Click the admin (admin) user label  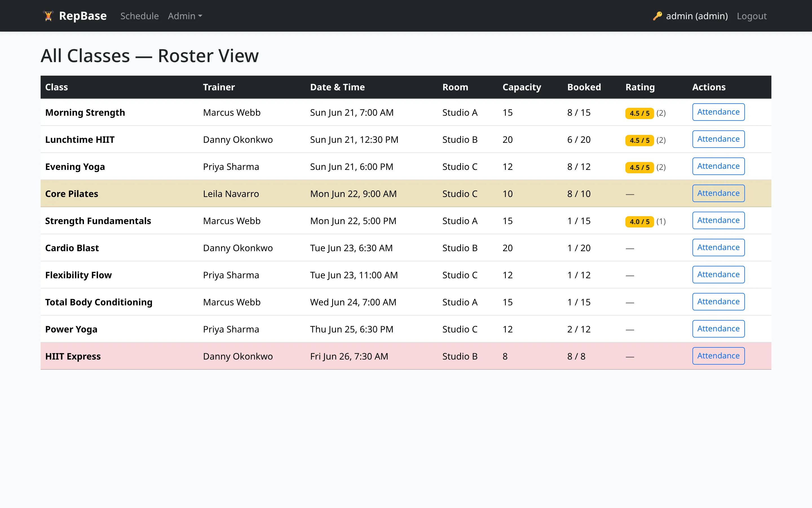click(x=697, y=16)
